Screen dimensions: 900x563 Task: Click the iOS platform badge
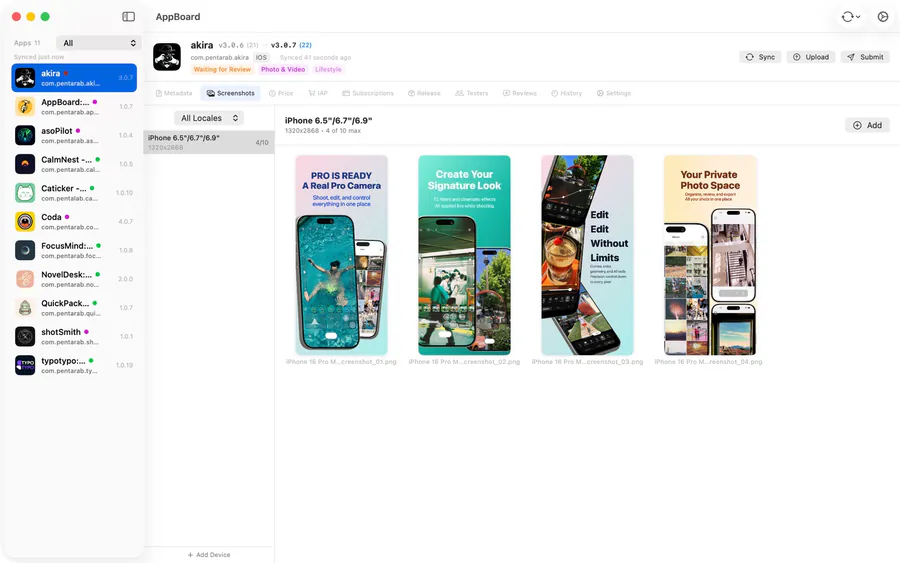(x=261, y=57)
